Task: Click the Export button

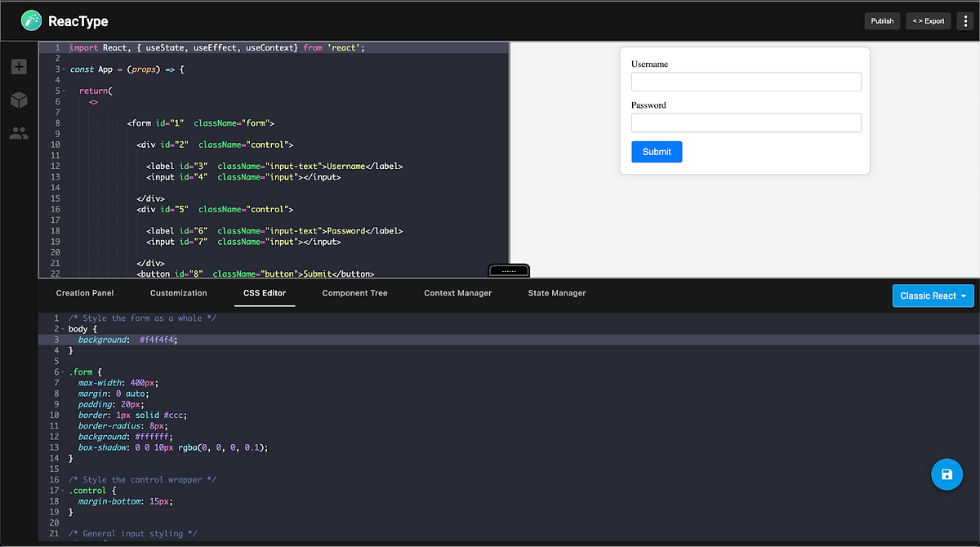Action: (x=928, y=20)
